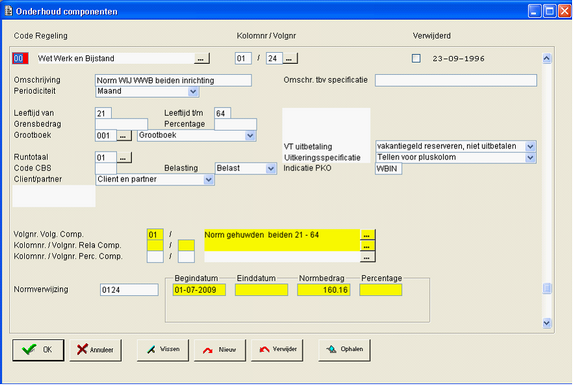573x385 pixels.
Task: Open lookup button for Perc. Comp. row
Action: pyautogui.click(x=367, y=257)
